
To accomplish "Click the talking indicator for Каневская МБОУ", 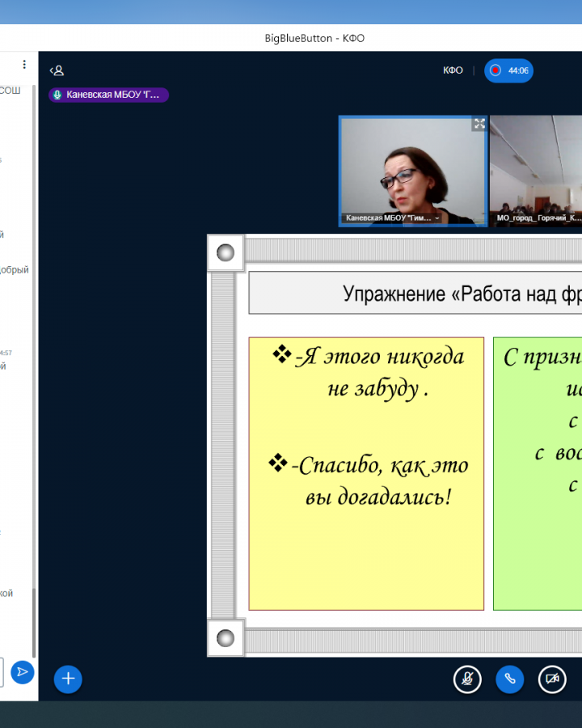I will click(x=108, y=95).
